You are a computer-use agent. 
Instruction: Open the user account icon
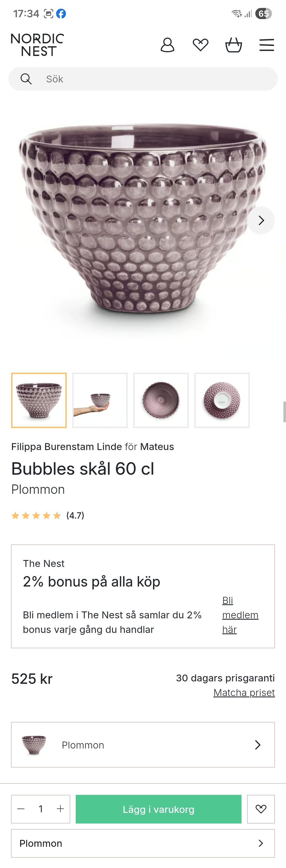tap(167, 45)
